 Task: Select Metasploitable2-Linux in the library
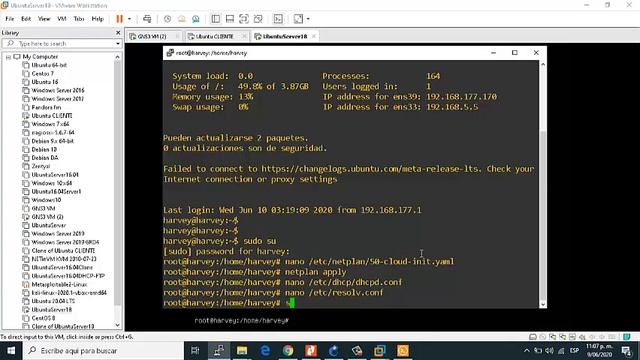pos(59,284)
